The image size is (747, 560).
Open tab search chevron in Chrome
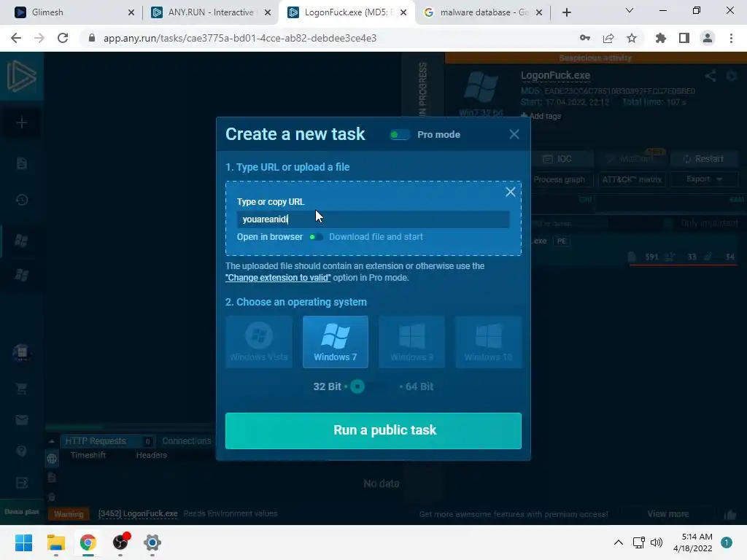(x=630, y=10)
